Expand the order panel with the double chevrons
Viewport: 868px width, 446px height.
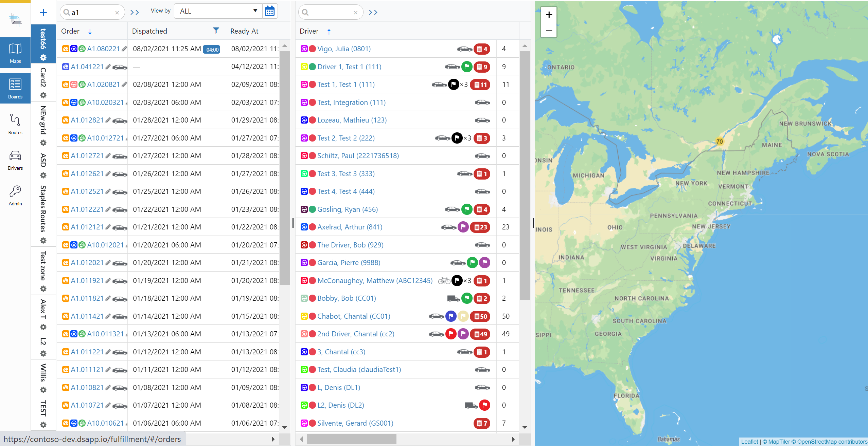point(135,12)
